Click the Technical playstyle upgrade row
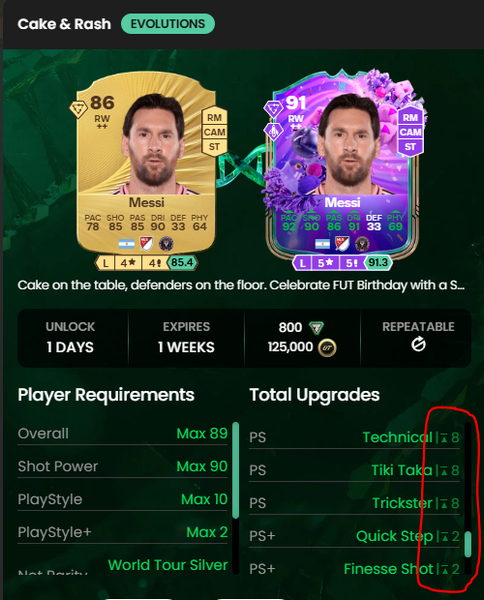The width and height of the screenshot is (484, 600). click(x=354, y=437)
